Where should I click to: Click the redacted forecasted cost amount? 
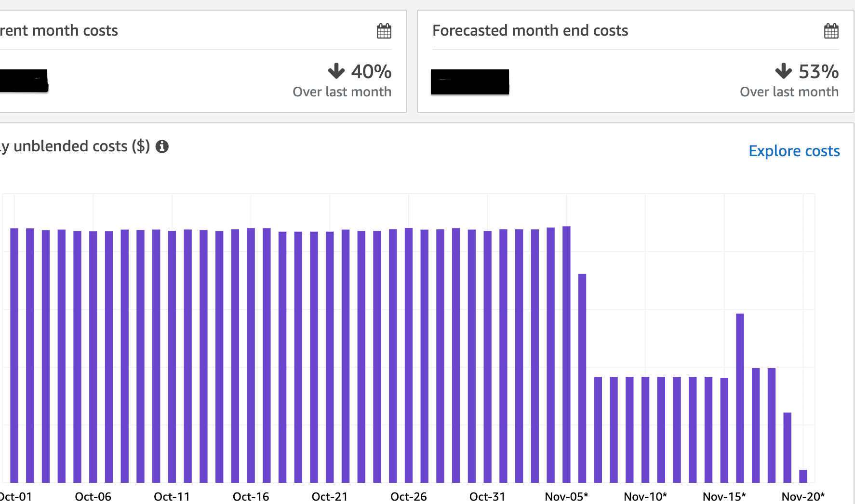(x=469, y=82)
